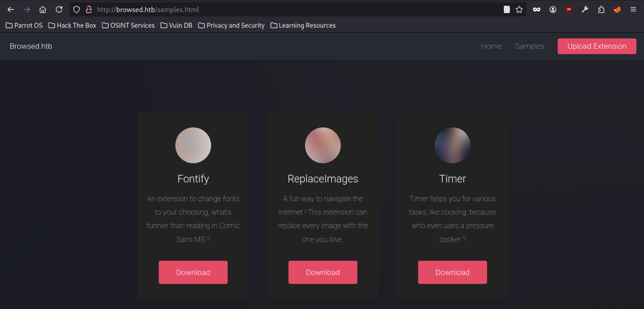The height and width of the screenshot is (309, 644).
Task: Select the Samples nav link
Action: click(529, 46)
